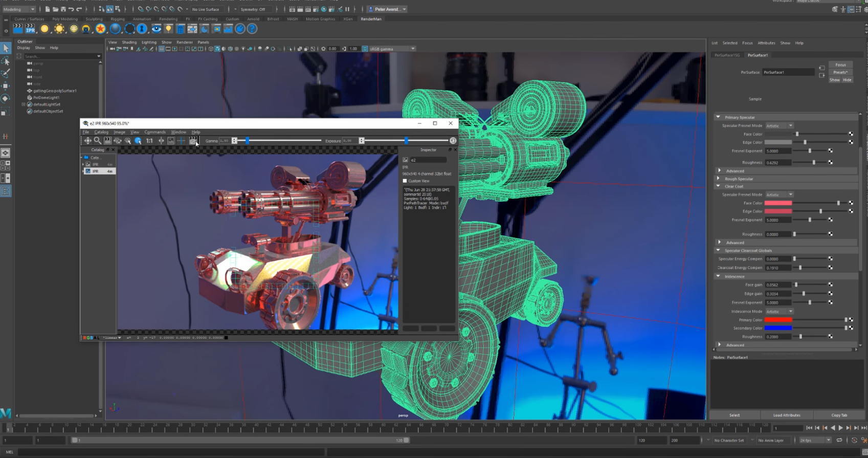Click the red-gold star shelf icon

tap(100, 29)
